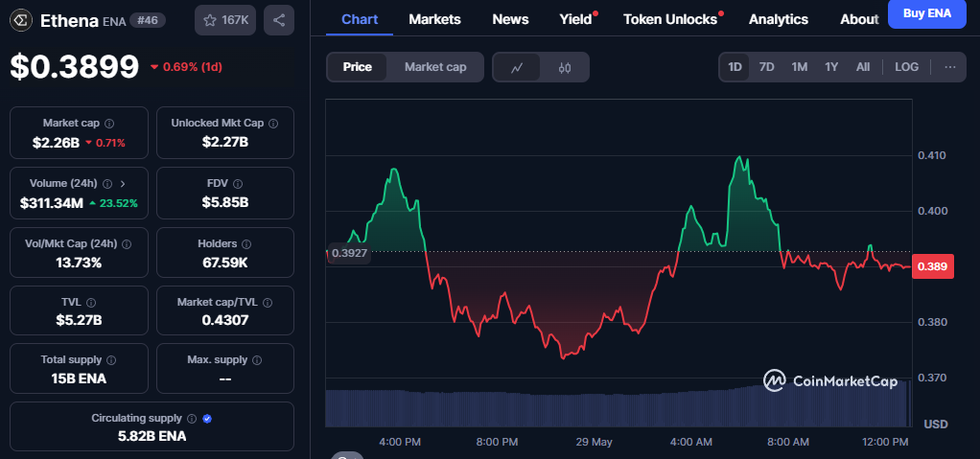Select the 7D time range
Screen dimensions: 980x459
pos(766,67)
